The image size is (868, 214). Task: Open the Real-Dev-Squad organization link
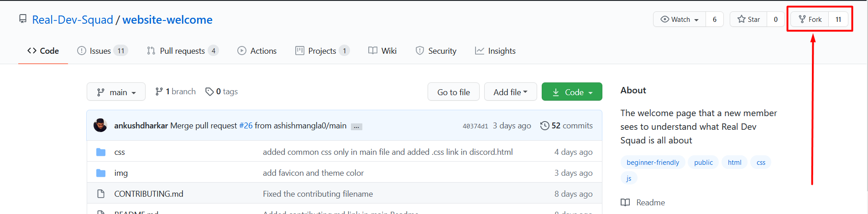(73, 20)
